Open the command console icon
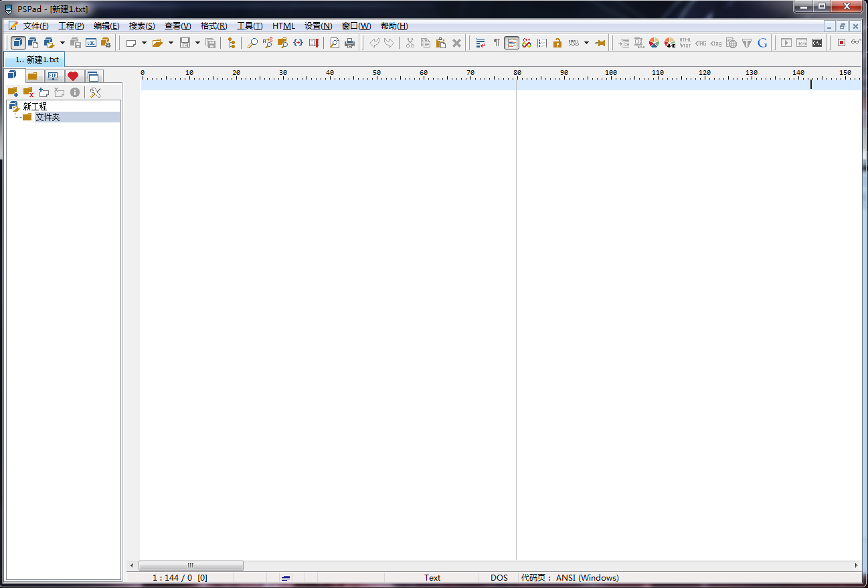The height and width of the screenshot is (588, 868). pos(817,43)
